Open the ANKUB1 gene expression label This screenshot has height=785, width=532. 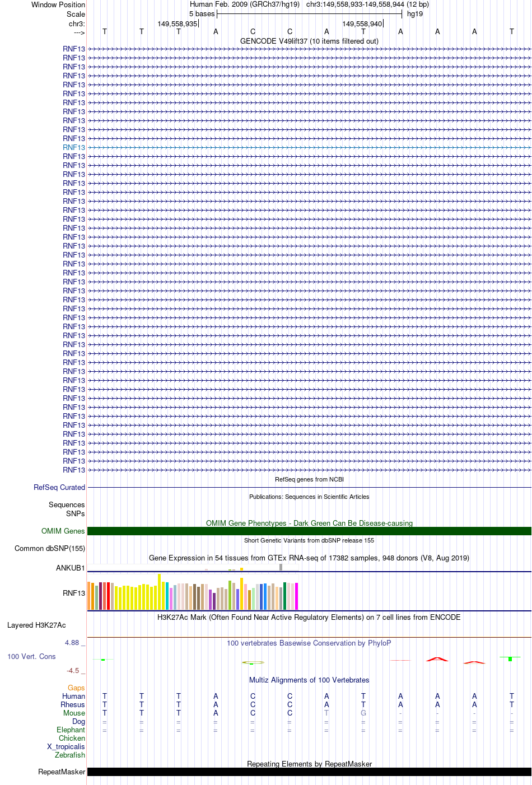(x=71, y=568)
